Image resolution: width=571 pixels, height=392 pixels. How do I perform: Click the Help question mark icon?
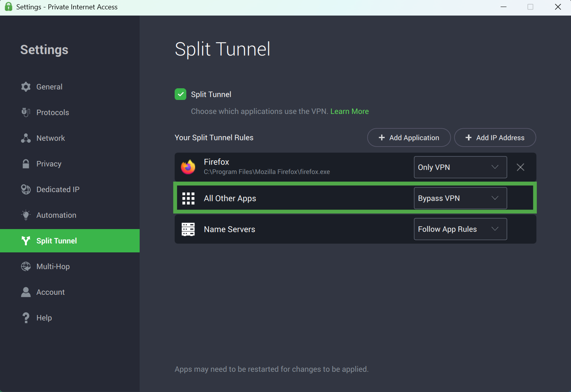pos(26,318)
